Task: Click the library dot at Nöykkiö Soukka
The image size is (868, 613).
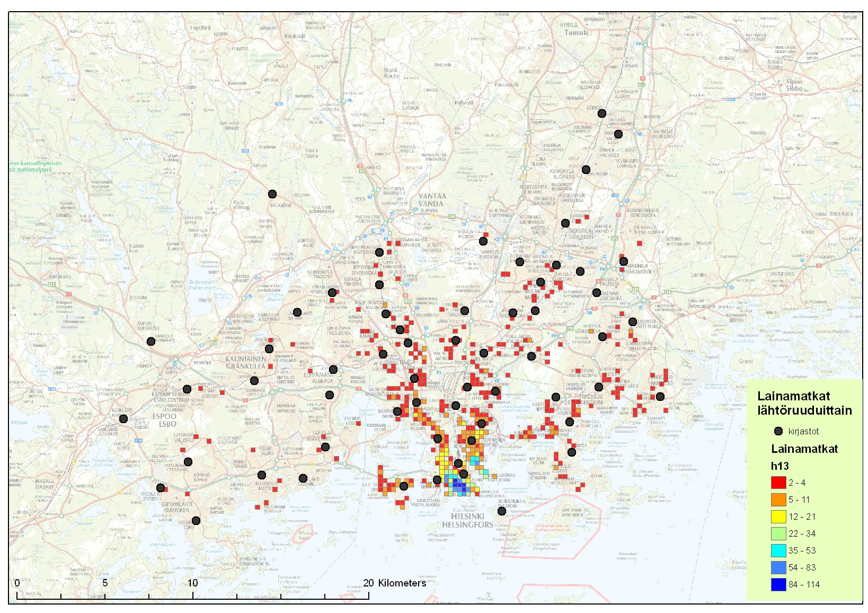Action: 196,521
